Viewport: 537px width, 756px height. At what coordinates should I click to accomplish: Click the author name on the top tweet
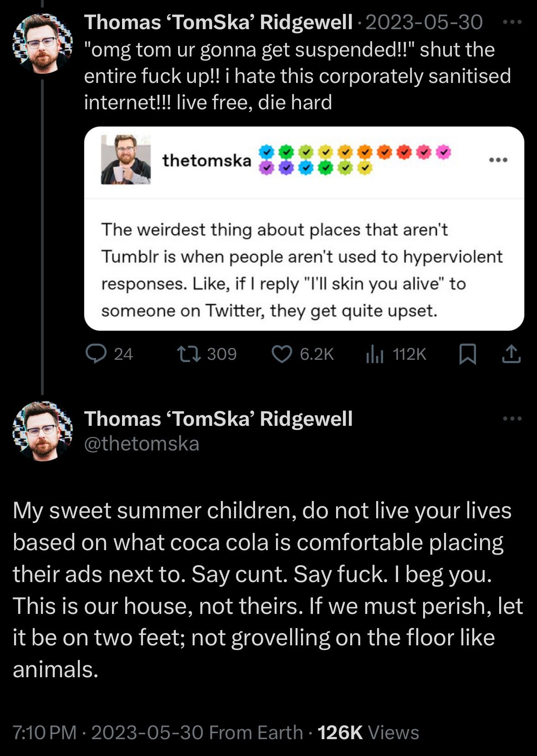218,22
